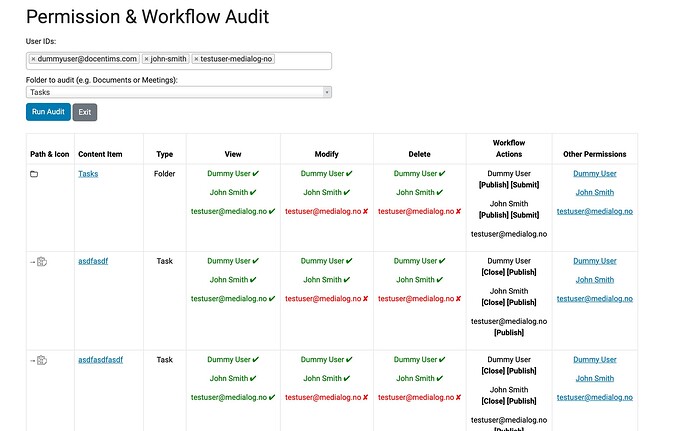
Task: Open the Folder to audit dropdown arrow
Action: click(327, 92)
